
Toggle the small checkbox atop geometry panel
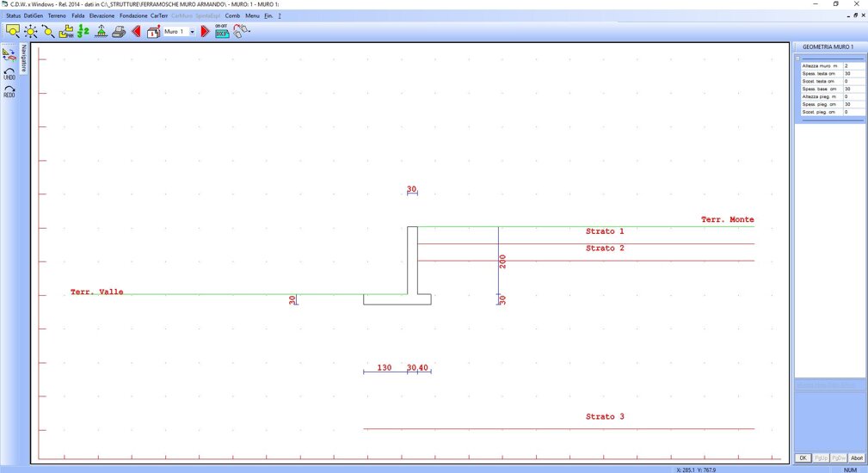pos(798,58)
